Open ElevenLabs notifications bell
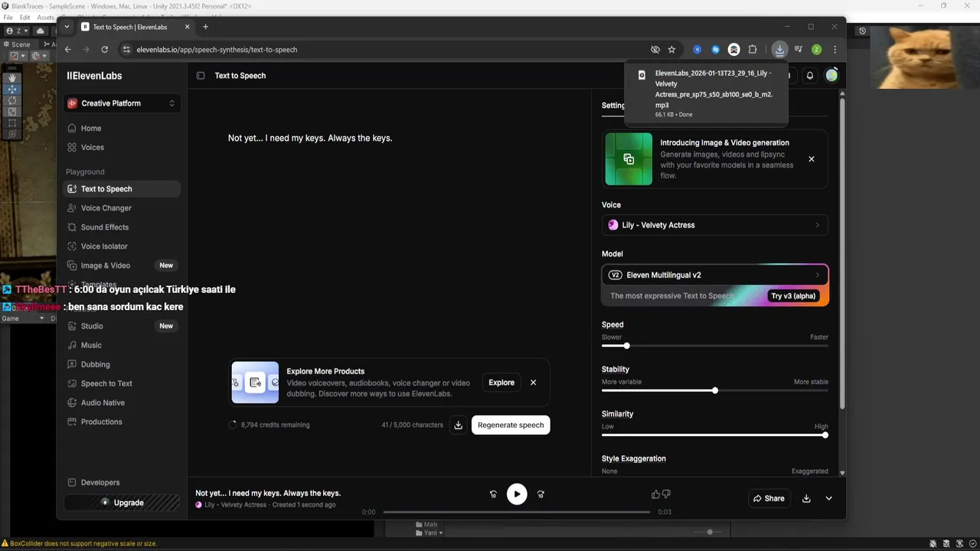The image size is (980, 551). coord(810,75)
